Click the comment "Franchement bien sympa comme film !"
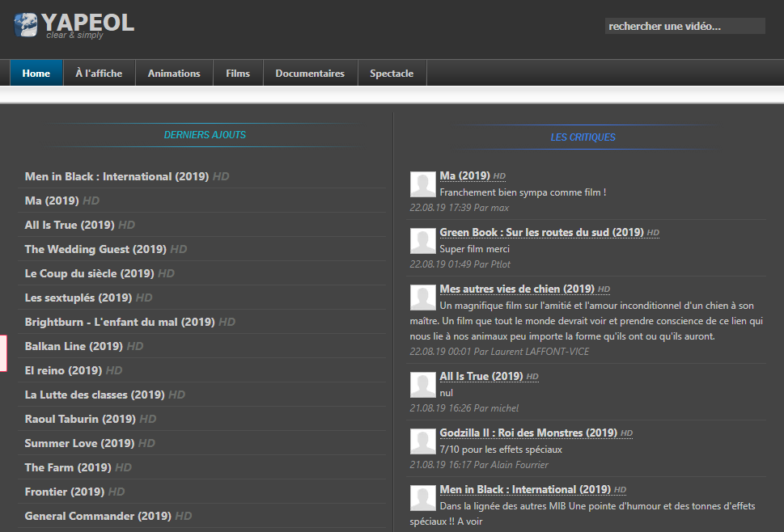The width and height of the screenshot is (784, 532). pyautogui.click(x=523, y=192)
